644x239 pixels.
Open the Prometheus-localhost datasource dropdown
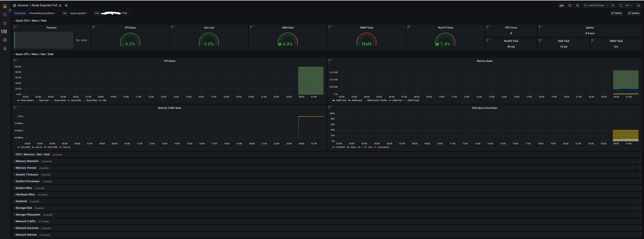point(42,13)
